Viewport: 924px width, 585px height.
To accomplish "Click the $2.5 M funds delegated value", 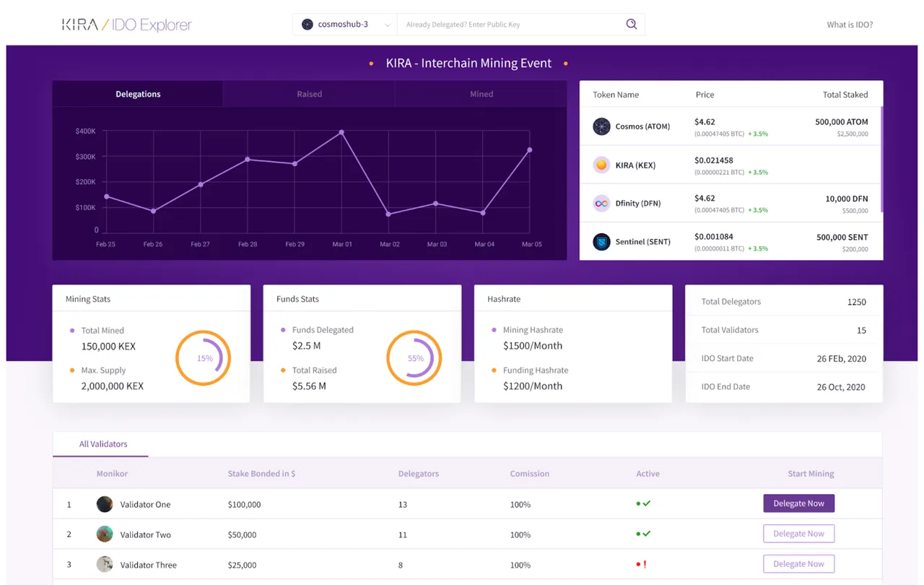I will [x=306, y=345].
